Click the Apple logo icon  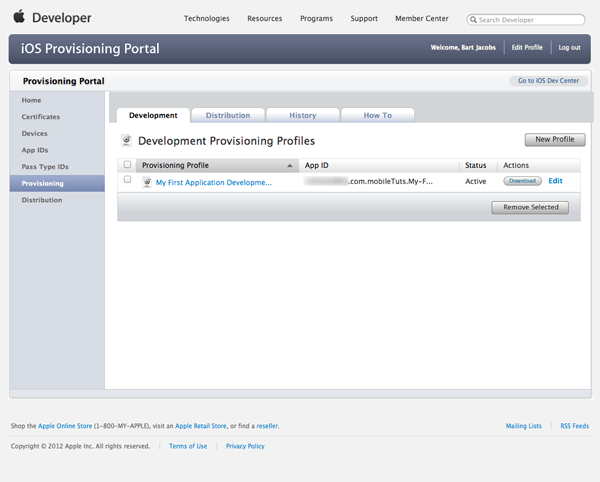pyautogui.click(x=19, y=17)
